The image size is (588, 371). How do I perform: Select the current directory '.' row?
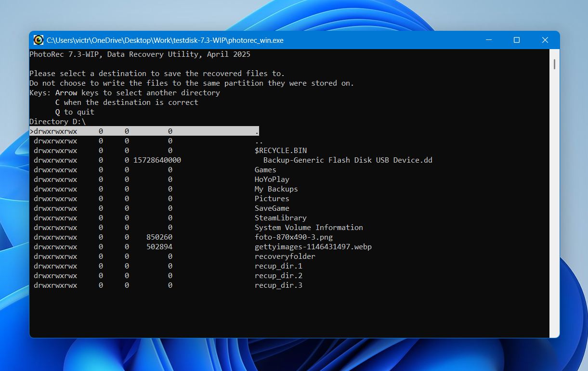coord(144,131)
